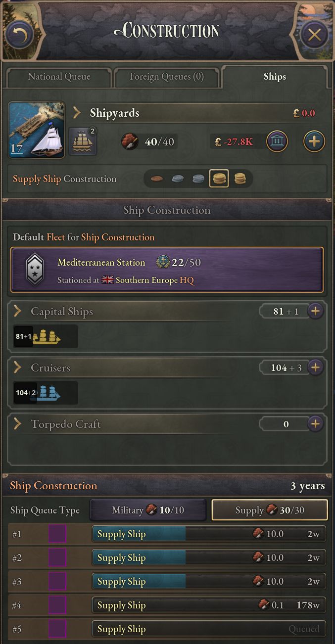Add a new Torpedo Craft

tap(315, 423)
